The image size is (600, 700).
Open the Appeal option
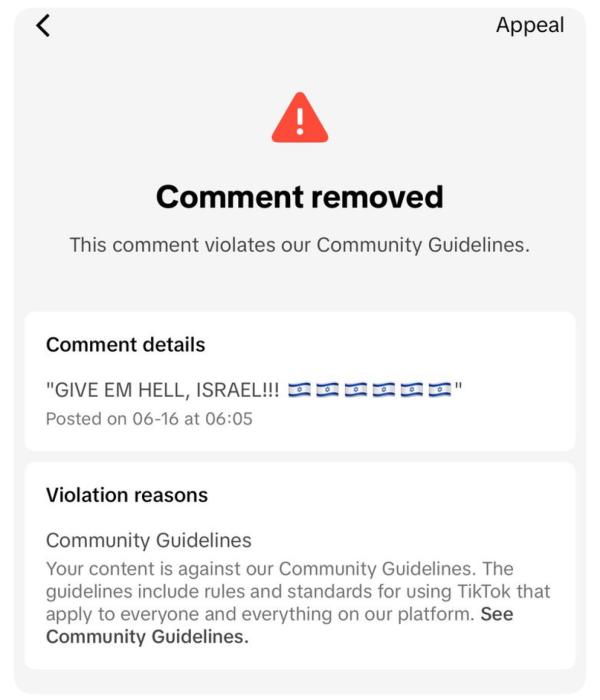(530, 25)
